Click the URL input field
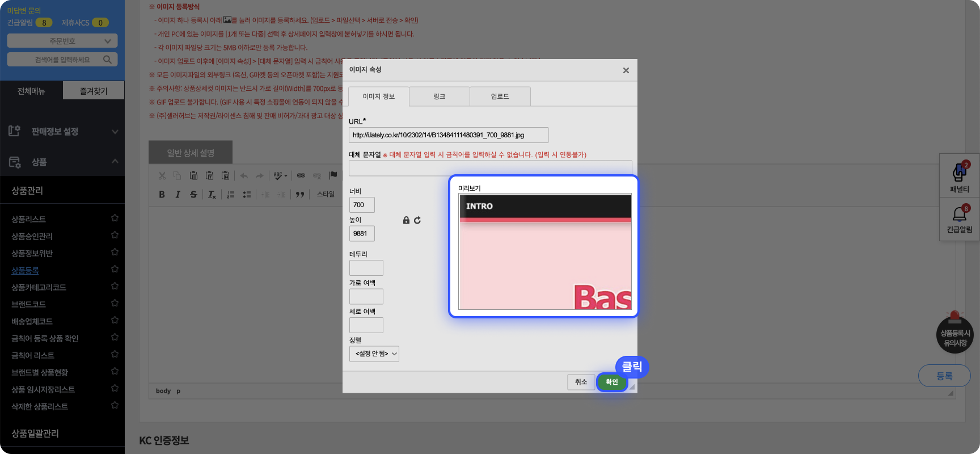Screen dimensions: 980x454 tap(448, 135)
